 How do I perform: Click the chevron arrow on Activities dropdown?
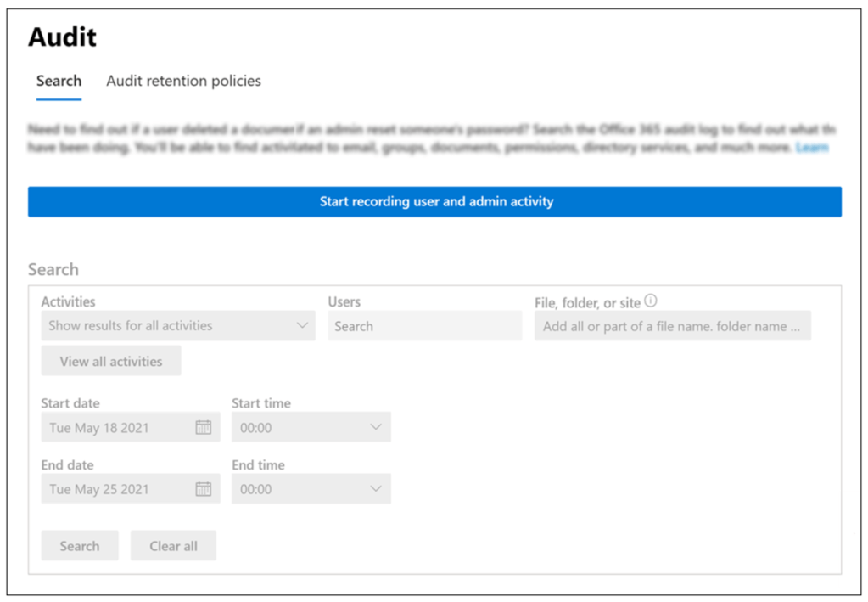[303, 326]
